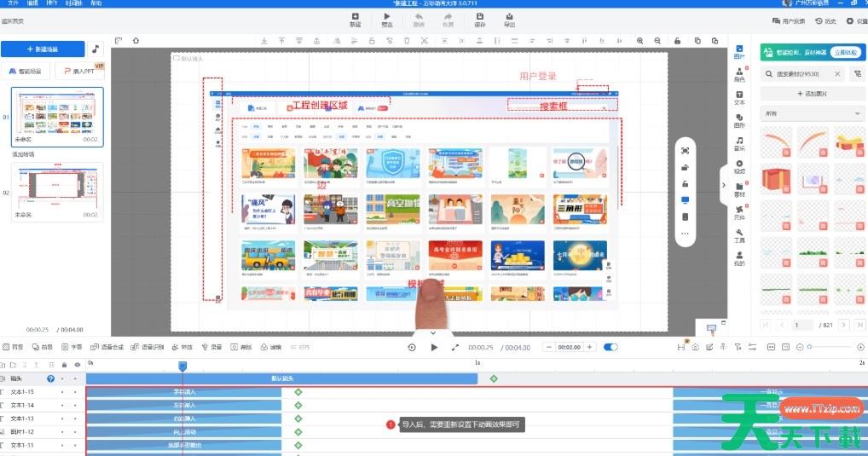868x456 pixels.
Task: Click the zoom in magnifier icon
Action: click(639, 41)
